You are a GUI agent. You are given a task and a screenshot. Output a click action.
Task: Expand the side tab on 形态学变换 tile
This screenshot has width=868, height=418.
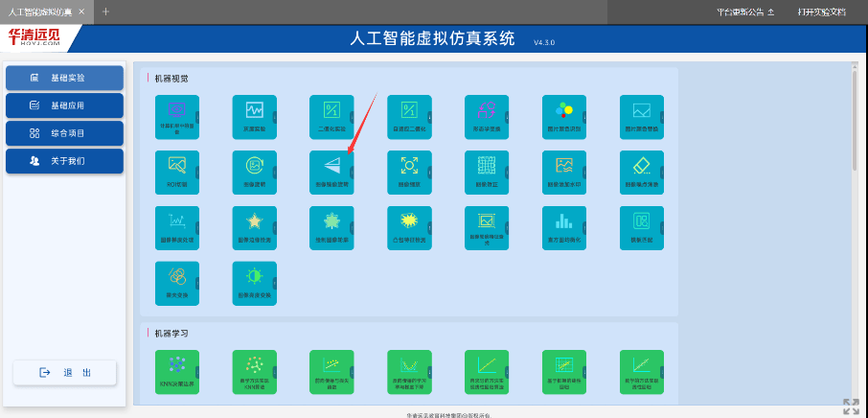point(507,117)
